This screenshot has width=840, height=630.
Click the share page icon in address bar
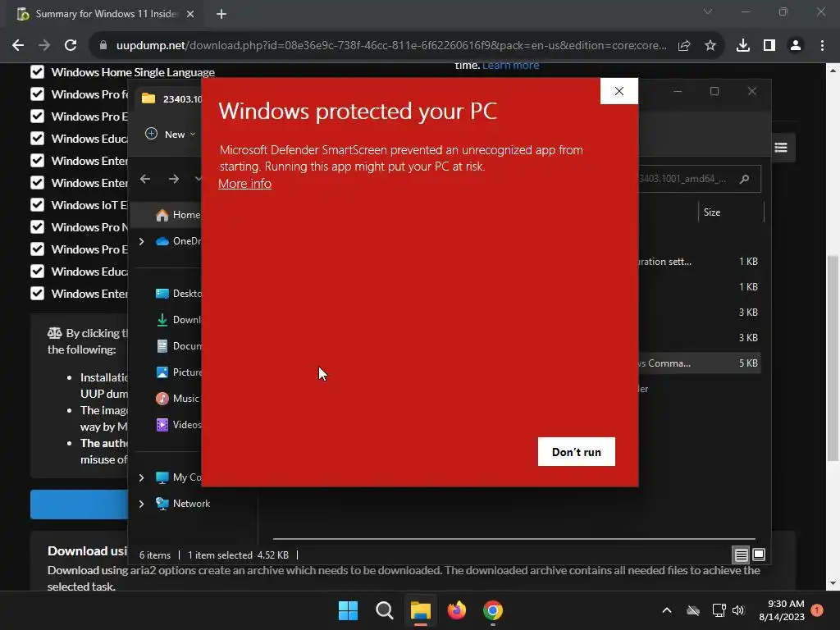(684, 46)
